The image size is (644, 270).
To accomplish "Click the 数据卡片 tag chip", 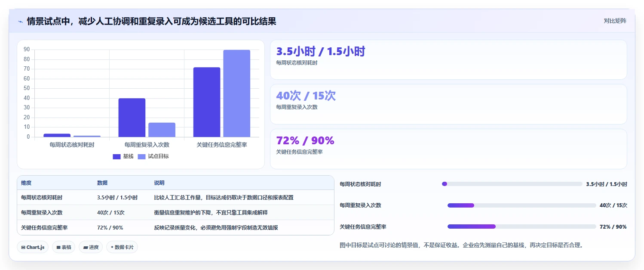I will (x=122, y=247).
